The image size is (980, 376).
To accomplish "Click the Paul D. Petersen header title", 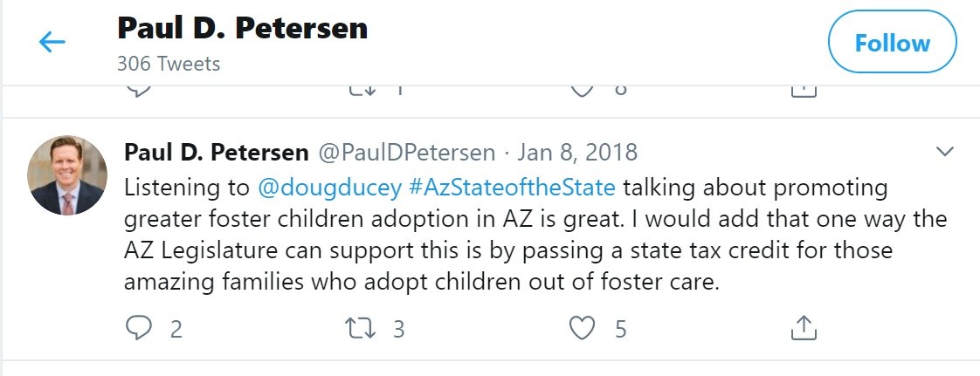I will point(242,28).
